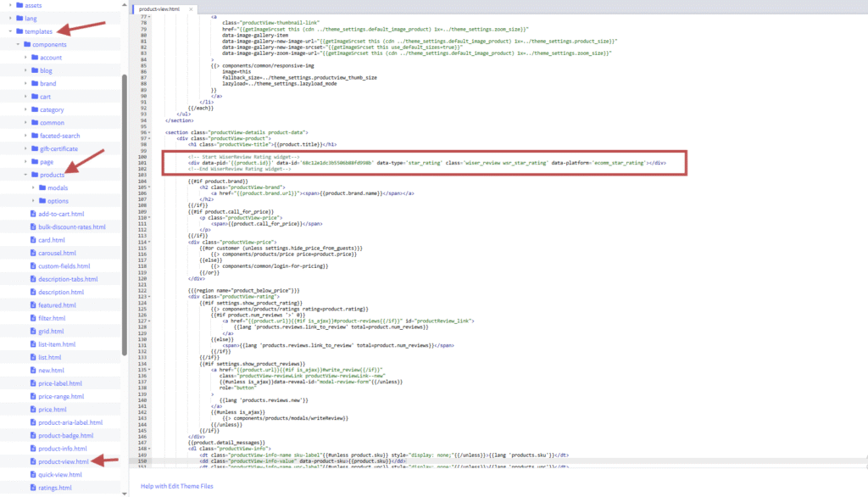The height and width of the screenshot is (497, 868).
Task: Open the description-tabs.html file
Action: [68, 279]
